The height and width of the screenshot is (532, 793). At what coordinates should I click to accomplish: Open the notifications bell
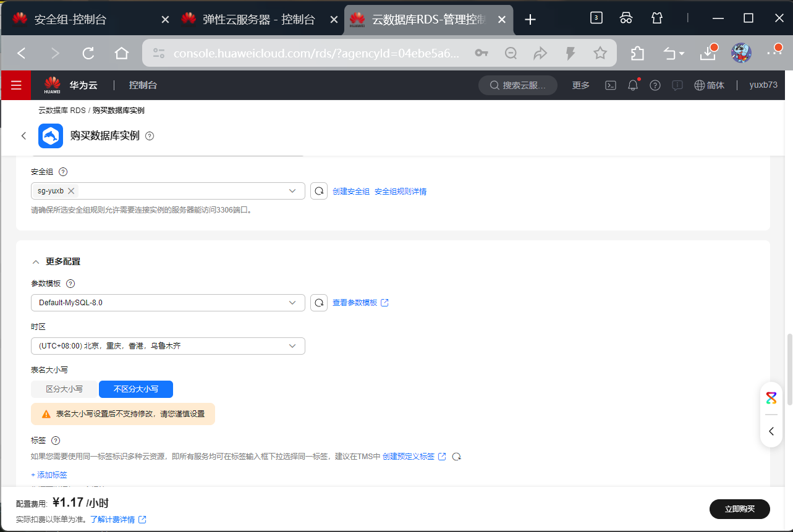633,85
